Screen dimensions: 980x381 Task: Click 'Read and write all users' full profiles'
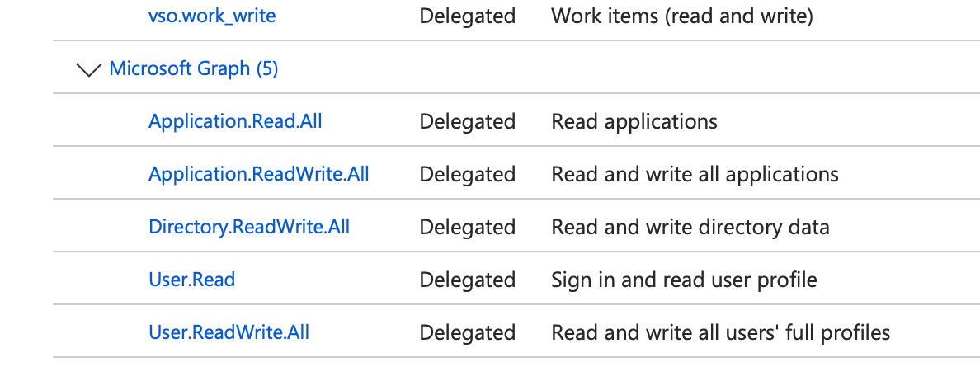(x=720, y=332)
